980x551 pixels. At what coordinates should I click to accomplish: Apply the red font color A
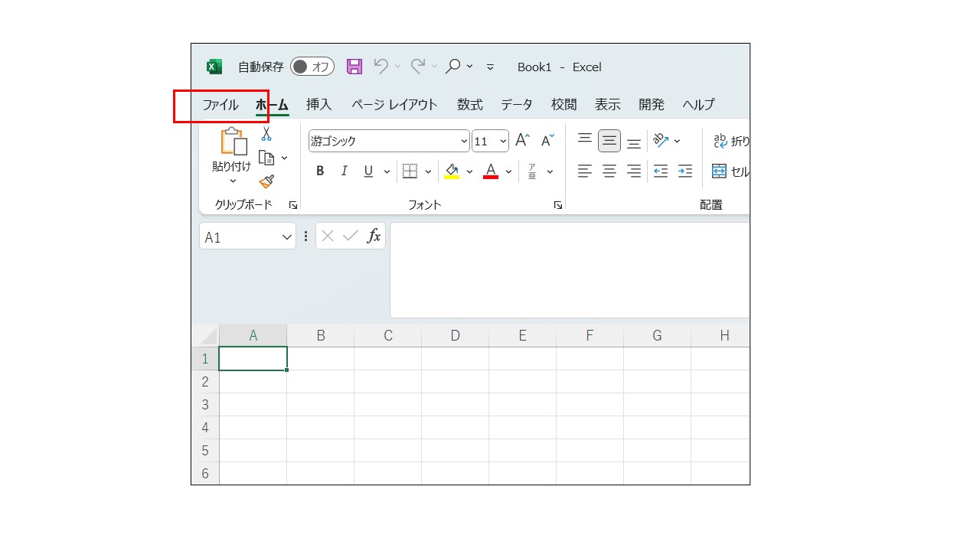(491, 171)
